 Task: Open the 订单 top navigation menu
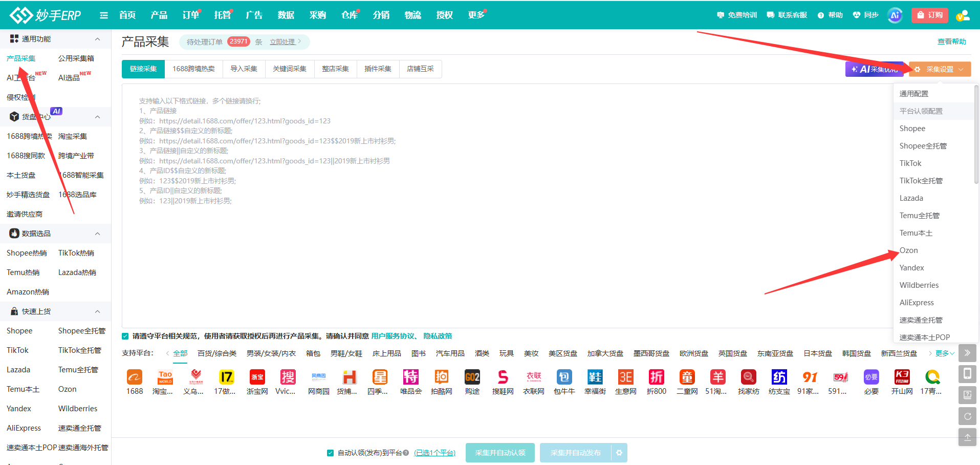click(190, 15)
